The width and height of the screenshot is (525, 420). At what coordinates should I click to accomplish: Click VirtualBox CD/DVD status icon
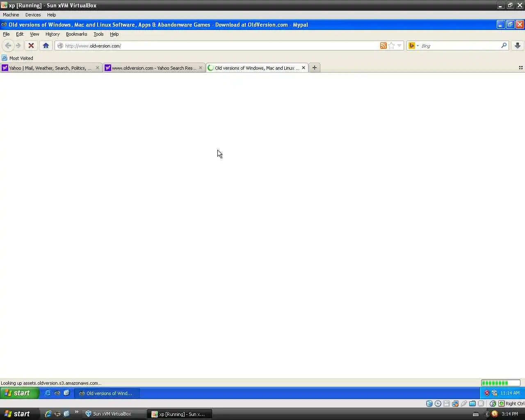438,404
